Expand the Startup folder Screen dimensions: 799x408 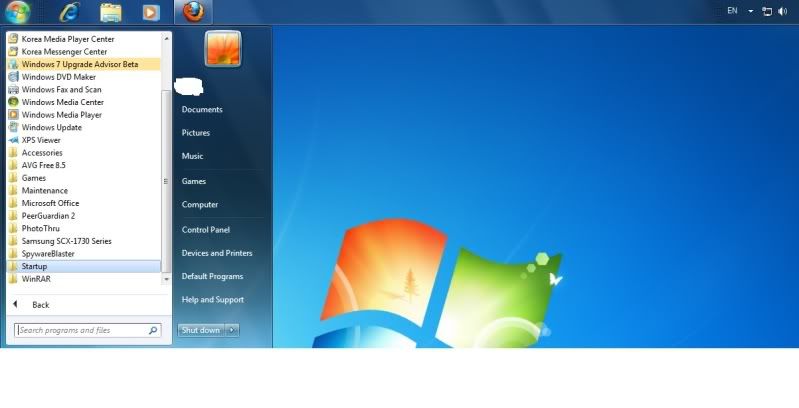tap(34, 266)
